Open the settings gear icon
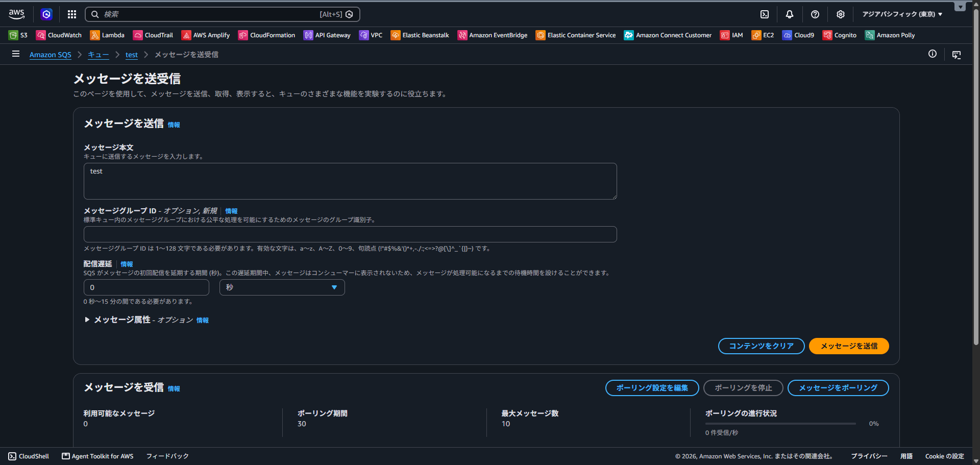This screenshot has width=980, height=465. [841, 14]
